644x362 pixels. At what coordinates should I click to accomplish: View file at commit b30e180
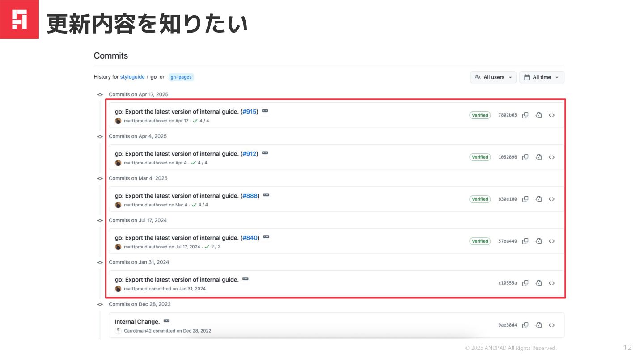(538, 199)
